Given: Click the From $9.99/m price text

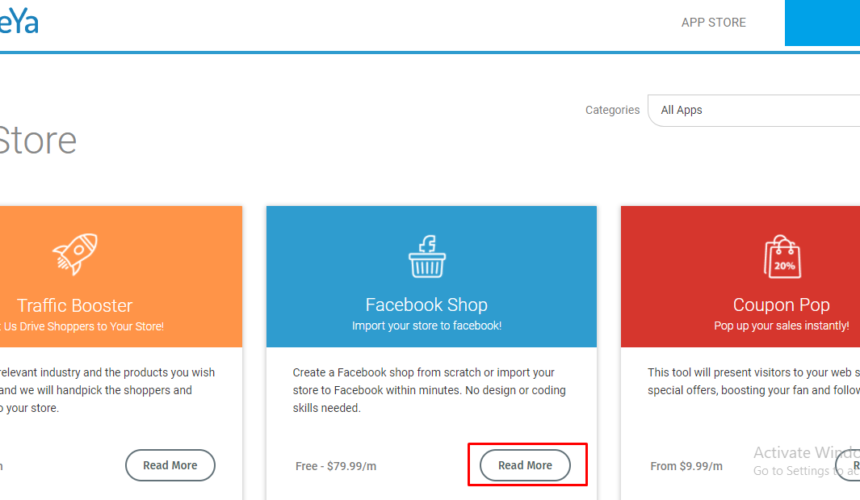Looking at the screenshot, I should pos(686,466).
